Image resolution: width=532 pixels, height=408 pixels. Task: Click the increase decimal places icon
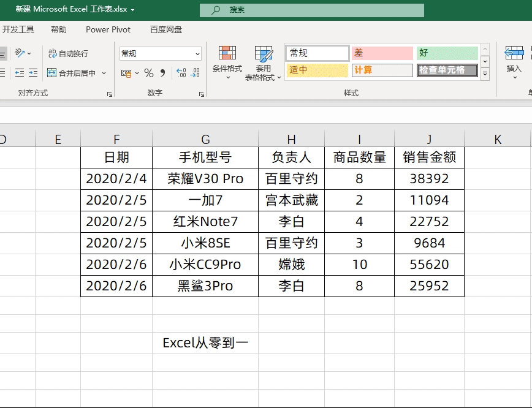tap(181, 73)
